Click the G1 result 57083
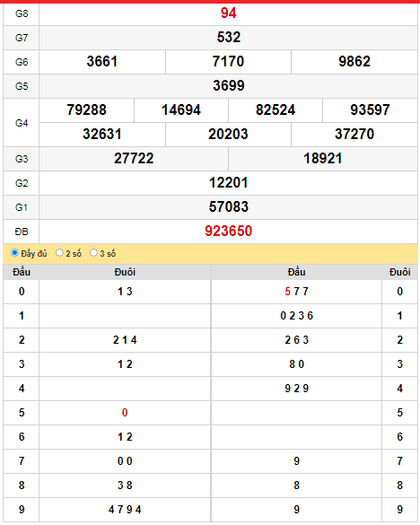This screenshot has height=525, width=420. [229, 207]
